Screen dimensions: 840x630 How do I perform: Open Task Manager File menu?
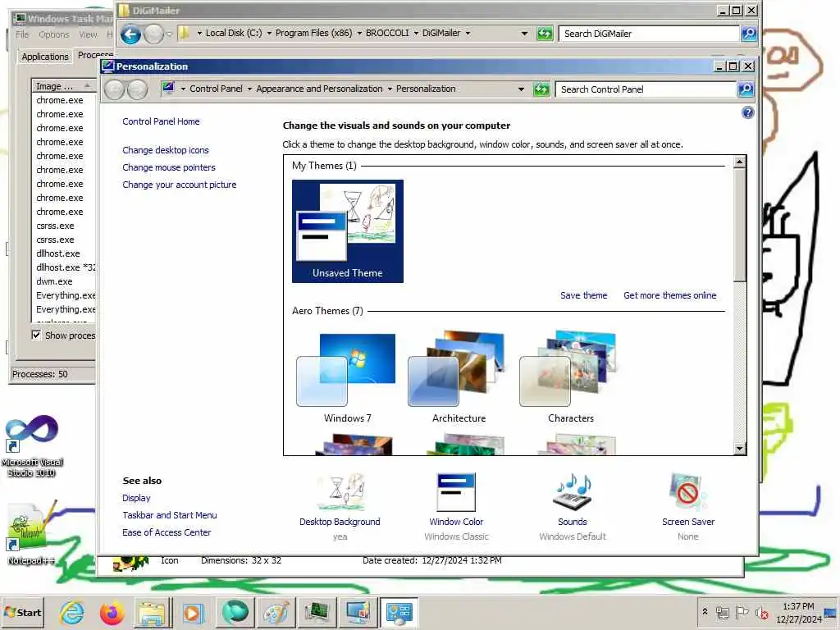(x=22, y=34)
